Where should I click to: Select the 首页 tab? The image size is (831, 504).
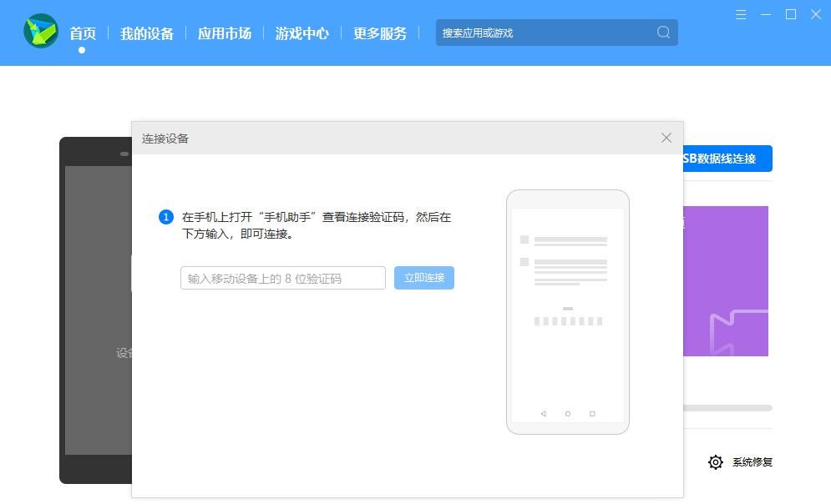tap(82, 33)
